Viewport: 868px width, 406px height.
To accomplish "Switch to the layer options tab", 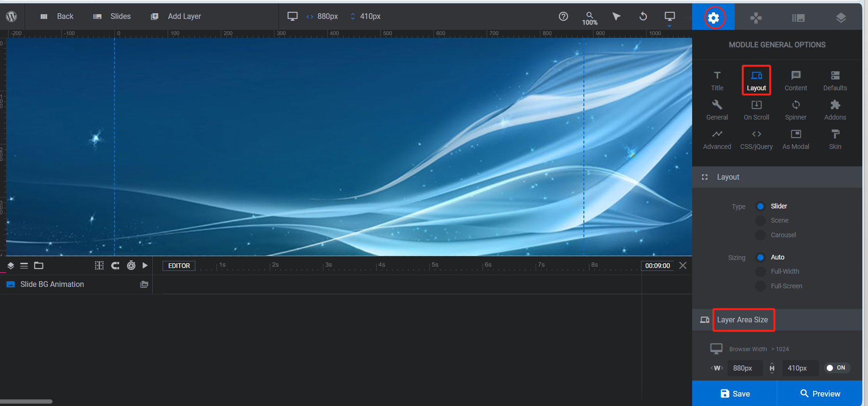I will tap(841, 18).
